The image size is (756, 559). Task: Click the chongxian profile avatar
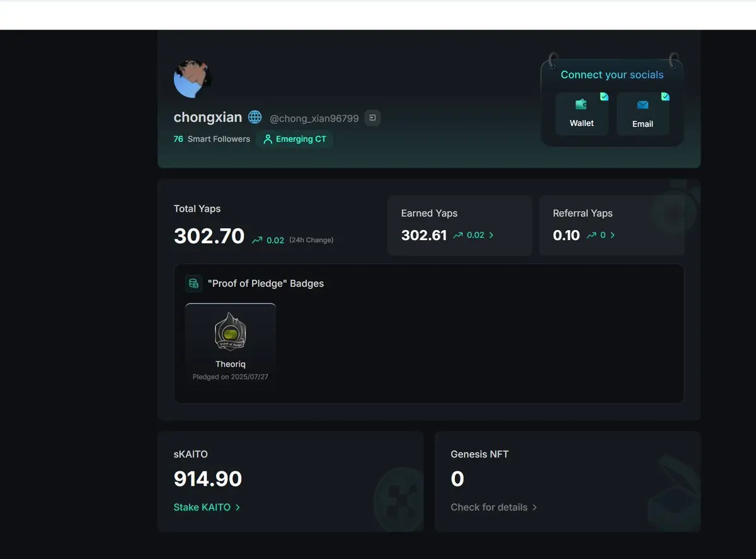[192, 79]
